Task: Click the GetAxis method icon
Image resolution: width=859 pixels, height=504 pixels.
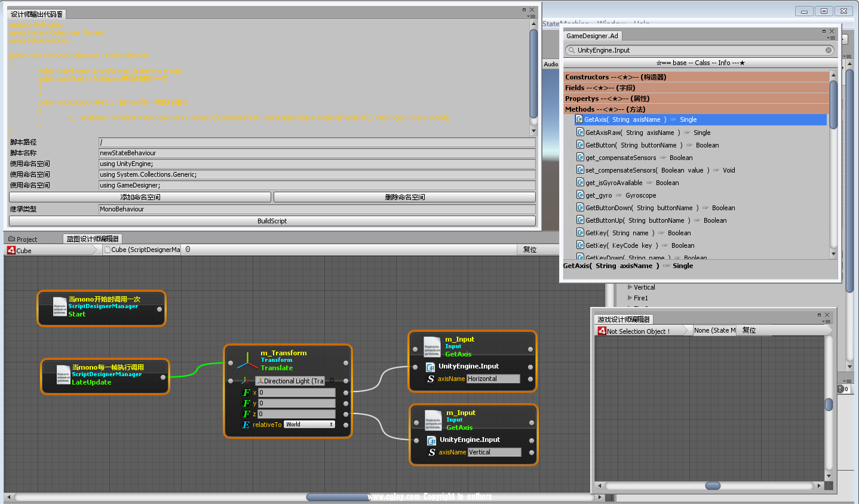Action: click(x=579, y=119)
